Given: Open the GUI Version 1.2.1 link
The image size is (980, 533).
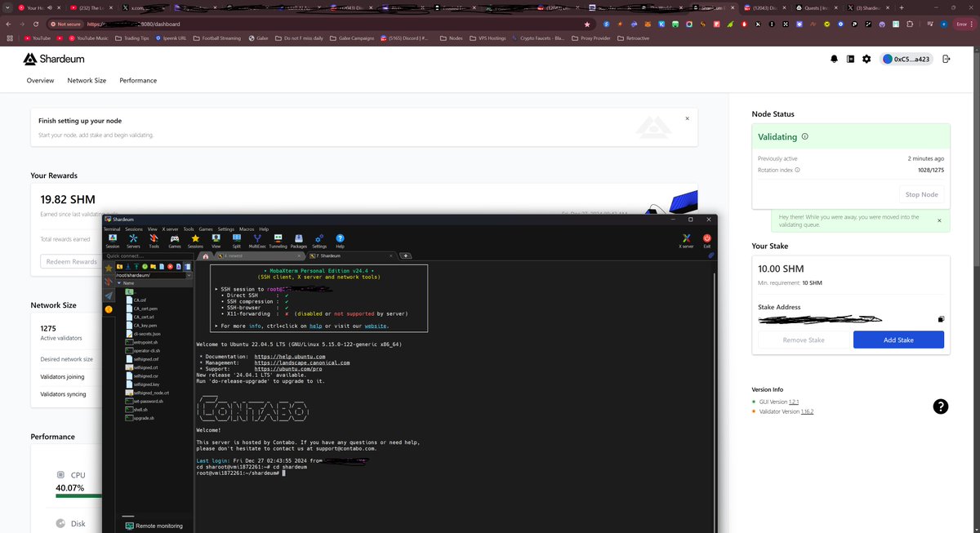Looking at the screenshot, I should 793,402.
